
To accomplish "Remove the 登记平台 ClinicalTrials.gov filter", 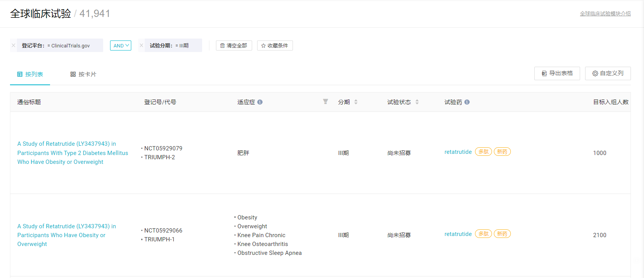I will point(13,45).
